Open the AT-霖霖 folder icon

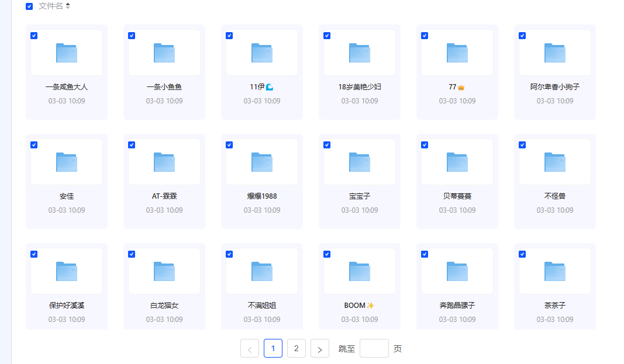pos(164,162)
